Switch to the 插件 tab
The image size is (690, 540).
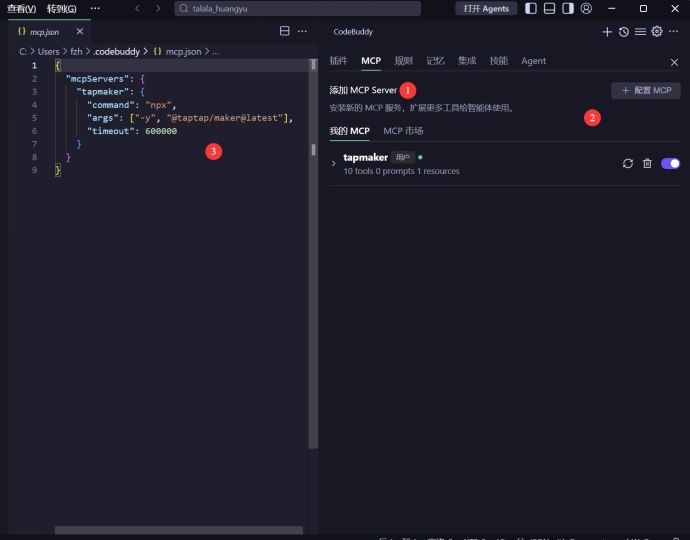338,61
